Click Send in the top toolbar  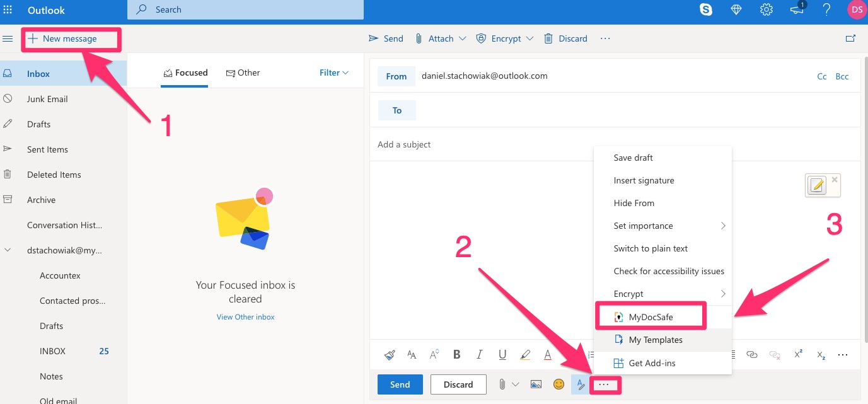[386, 38]
